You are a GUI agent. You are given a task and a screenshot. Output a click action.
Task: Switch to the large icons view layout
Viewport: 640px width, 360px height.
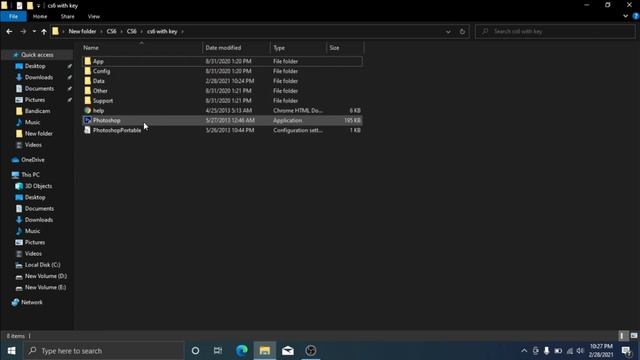click(x=633, y=336)
